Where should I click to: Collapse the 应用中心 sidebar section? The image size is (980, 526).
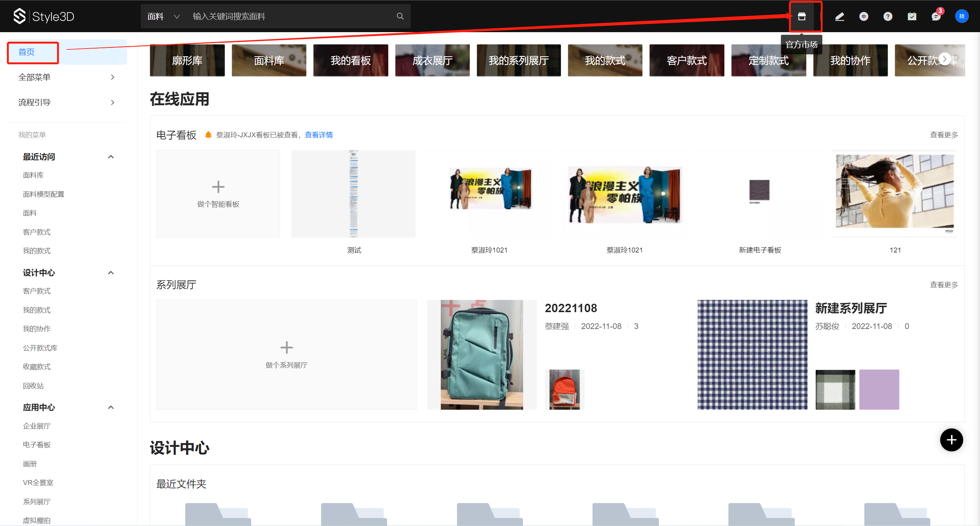click(x=111, y=407)
